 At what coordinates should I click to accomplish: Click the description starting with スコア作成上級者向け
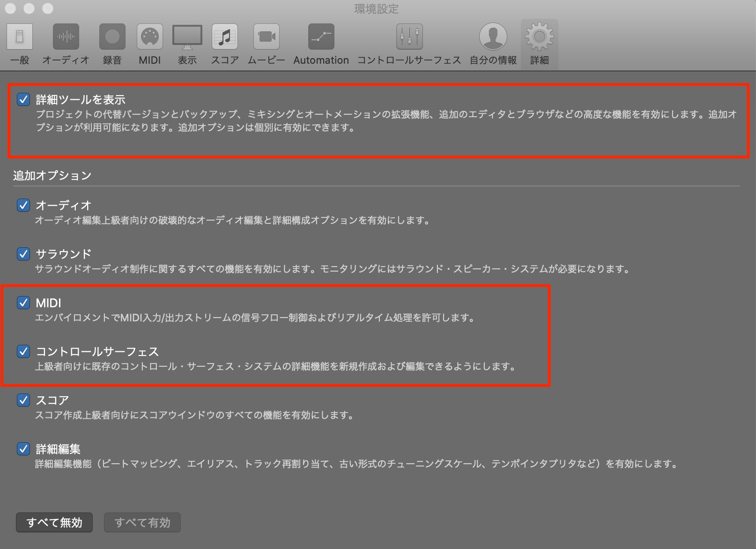click(x=194, y=415)
